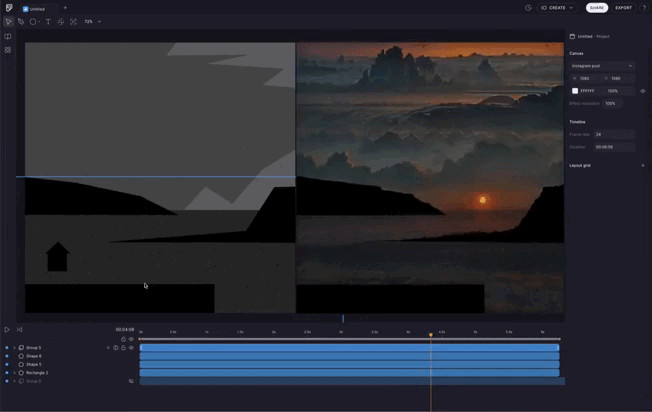Viewport: 652px width, 412px height.
Task: Click the Share button
Action: pos(597,8)
